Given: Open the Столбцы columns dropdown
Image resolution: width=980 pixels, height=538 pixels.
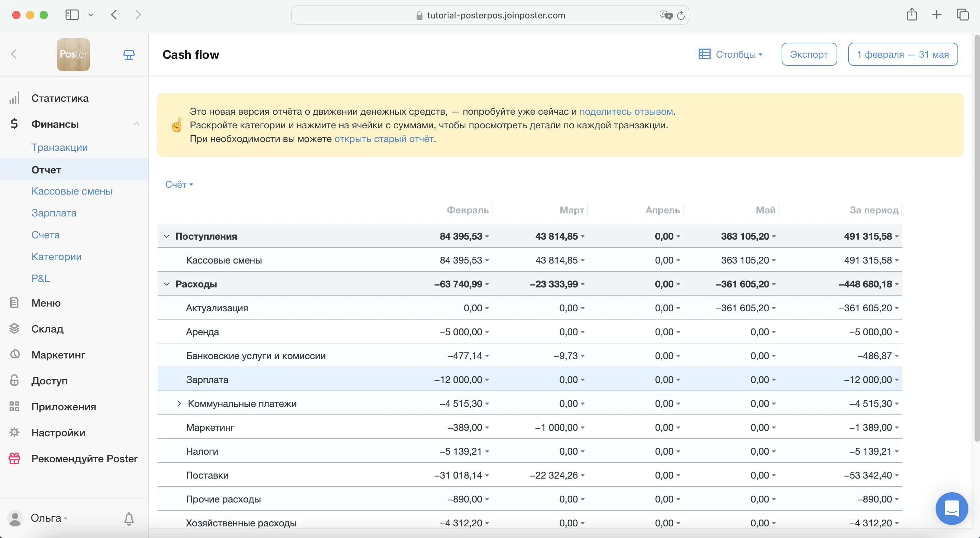Looking at the screenshot, I should [x=730, y=54].
